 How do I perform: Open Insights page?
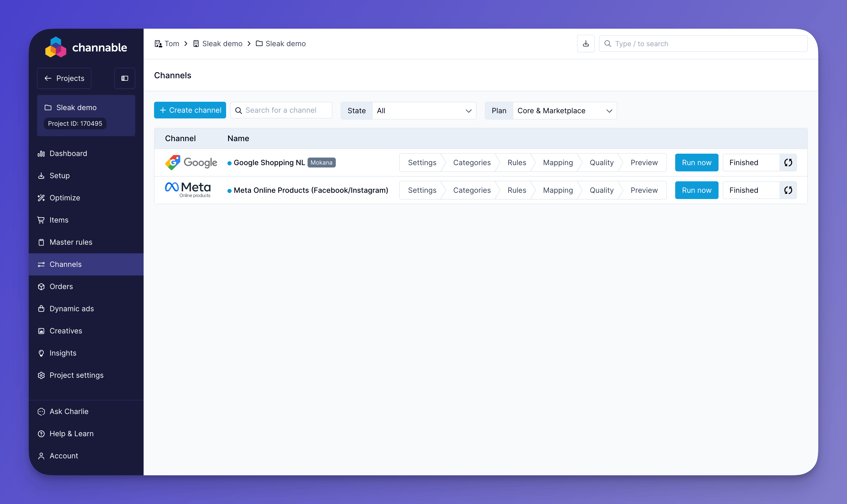(86, 353)
